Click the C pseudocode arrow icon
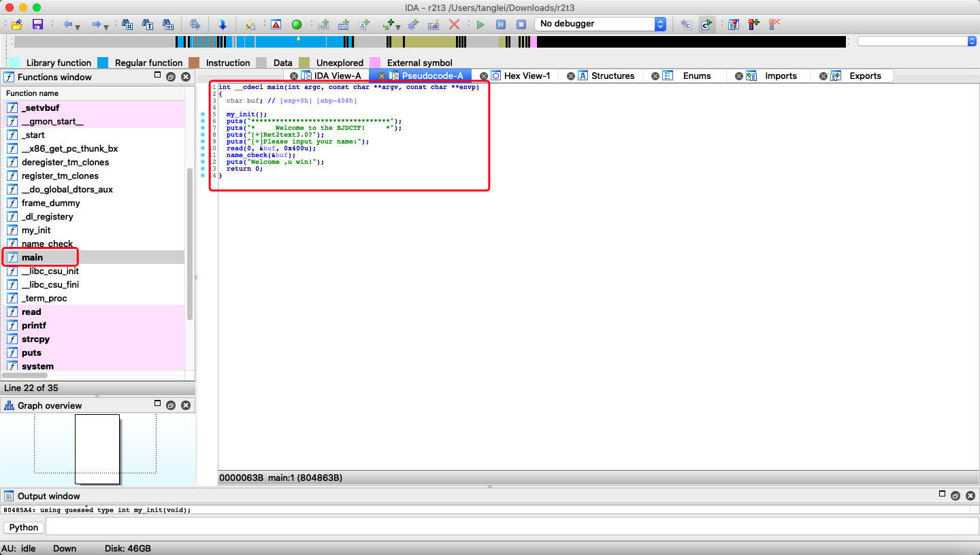The image size is (980, 555). pyautogui.click(x=687, y=24)
